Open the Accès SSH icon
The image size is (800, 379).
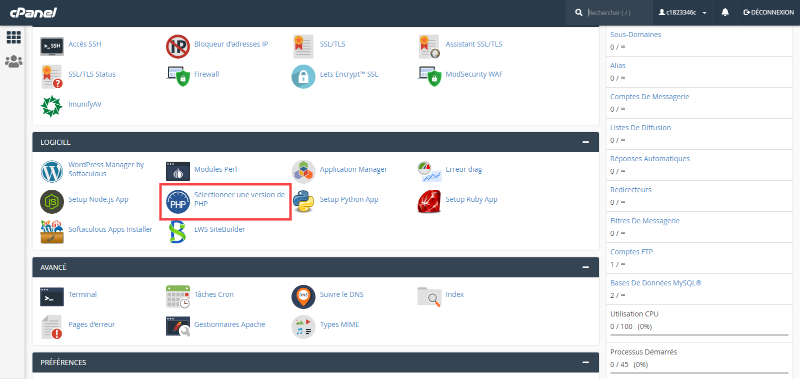click(x=52, y=46)
